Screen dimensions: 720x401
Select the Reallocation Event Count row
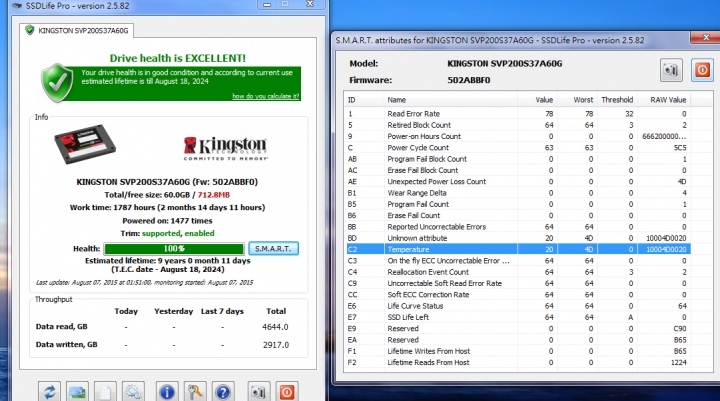[518, 272]
